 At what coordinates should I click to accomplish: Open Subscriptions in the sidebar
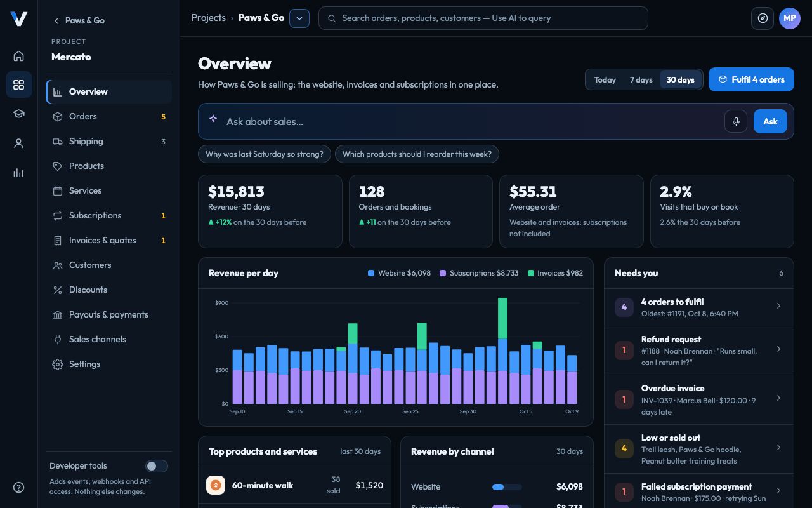pyautogui.click(x=109, y=216)
